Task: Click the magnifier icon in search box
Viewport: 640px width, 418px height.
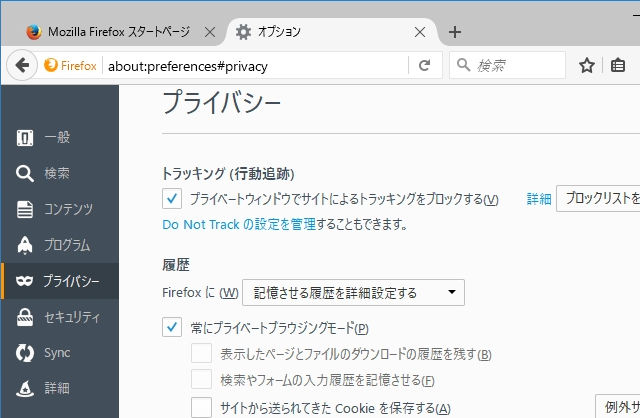Action: tap(463, 65)
